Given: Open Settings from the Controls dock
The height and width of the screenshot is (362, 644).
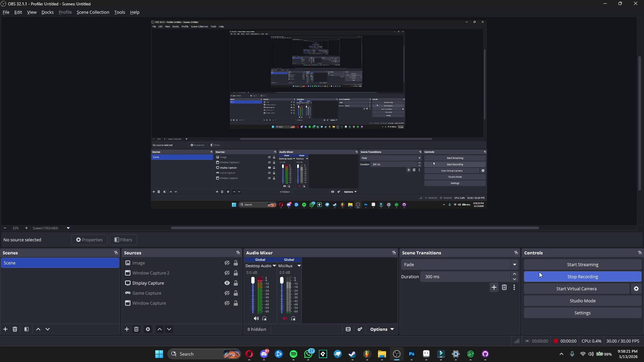Looking at the screenshot, I should click(x=583, y=313).
